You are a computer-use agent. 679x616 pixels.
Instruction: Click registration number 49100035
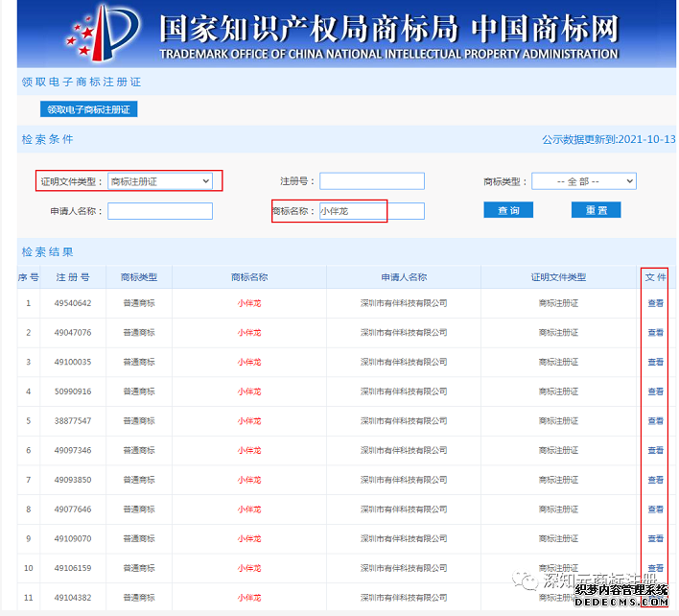73,362
